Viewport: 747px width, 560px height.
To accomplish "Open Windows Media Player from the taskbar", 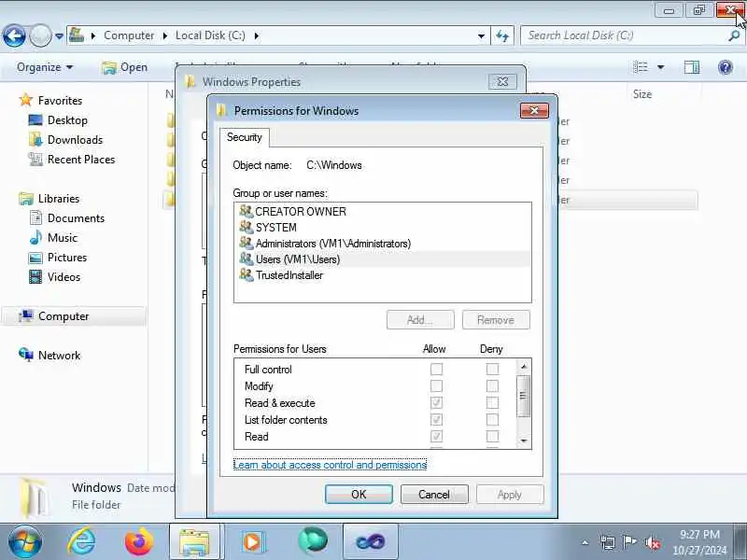I will (x=252, y=541).
